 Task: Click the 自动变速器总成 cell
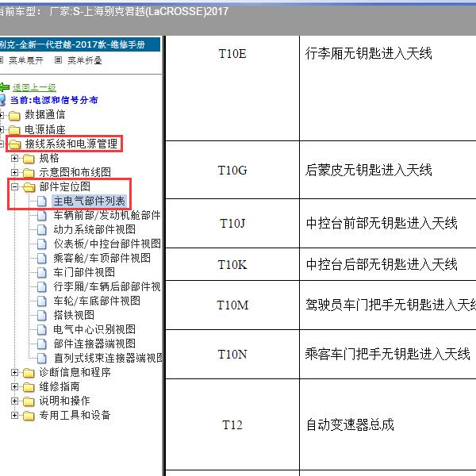click(x=388, y=424)
